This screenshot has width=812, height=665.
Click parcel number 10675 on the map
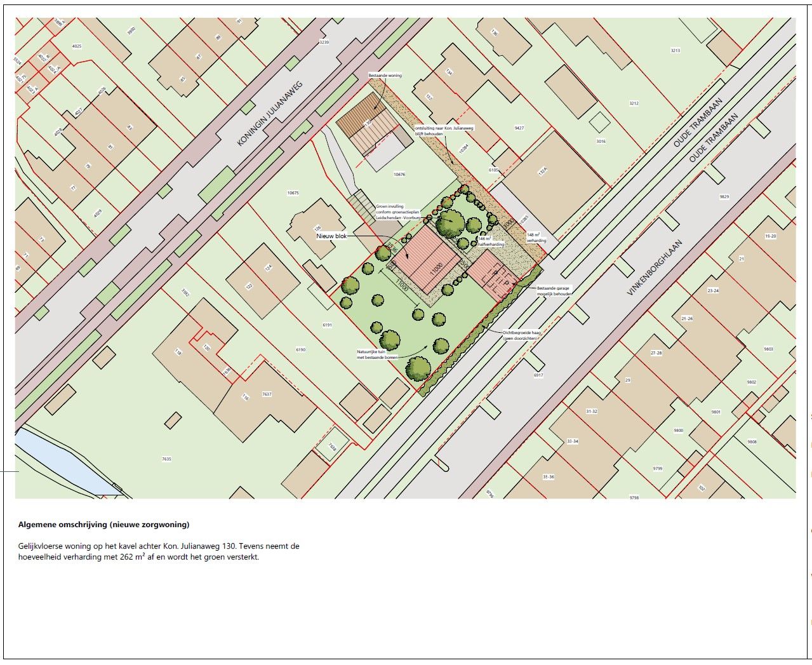point(293,192)
